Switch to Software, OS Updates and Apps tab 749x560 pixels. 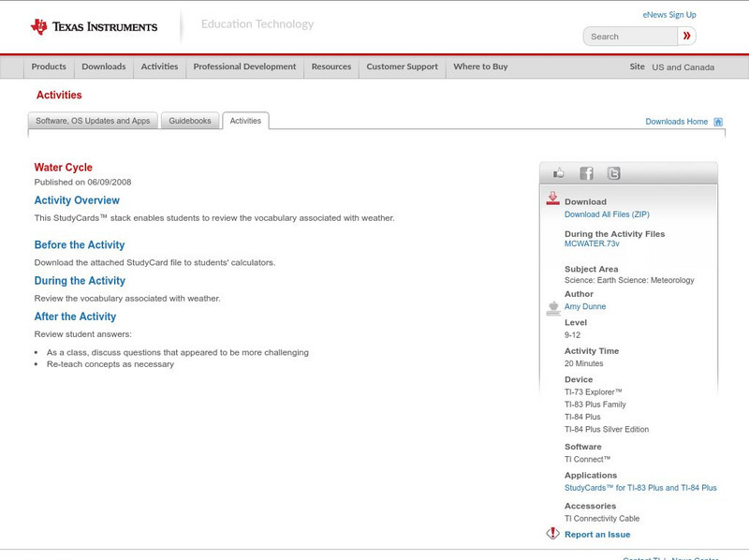(x=93, y=121)
